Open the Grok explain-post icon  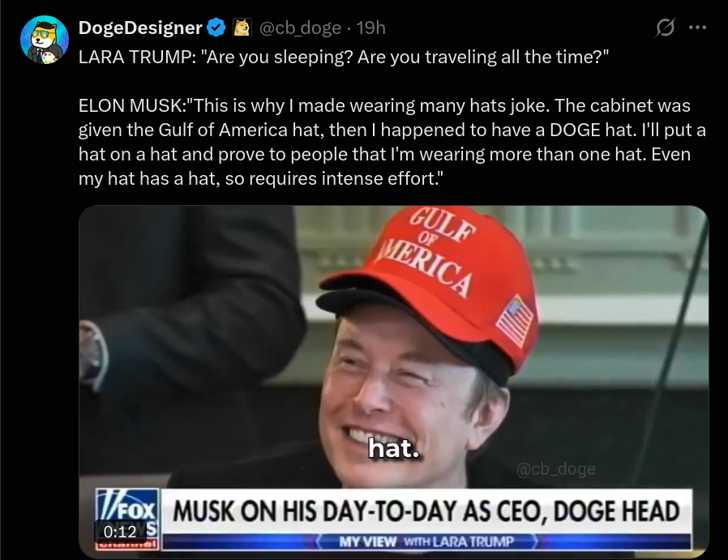tap(666, 28)
